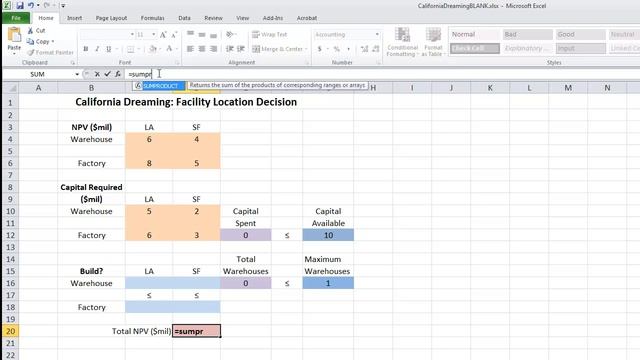Open the Accounting number format dropdown
Image resolution: width=640 pixels, height=360 pixels.
point(377,35)
